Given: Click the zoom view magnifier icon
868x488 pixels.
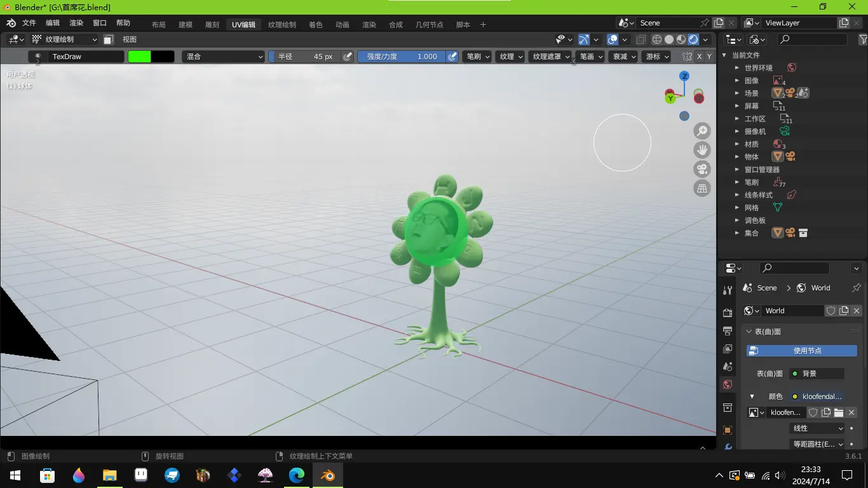Looking at the screenshot, I should [x=702, y=132].
